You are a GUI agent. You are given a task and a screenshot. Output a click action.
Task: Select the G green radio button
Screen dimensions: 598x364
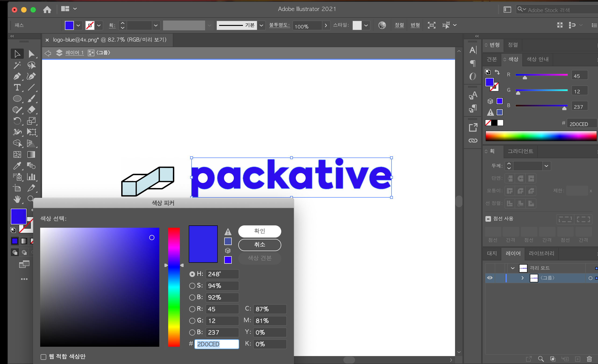(x=192, y=321)
